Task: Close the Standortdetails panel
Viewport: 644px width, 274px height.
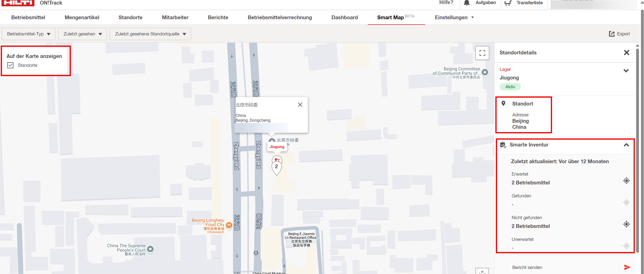Action: pos(627,53)
